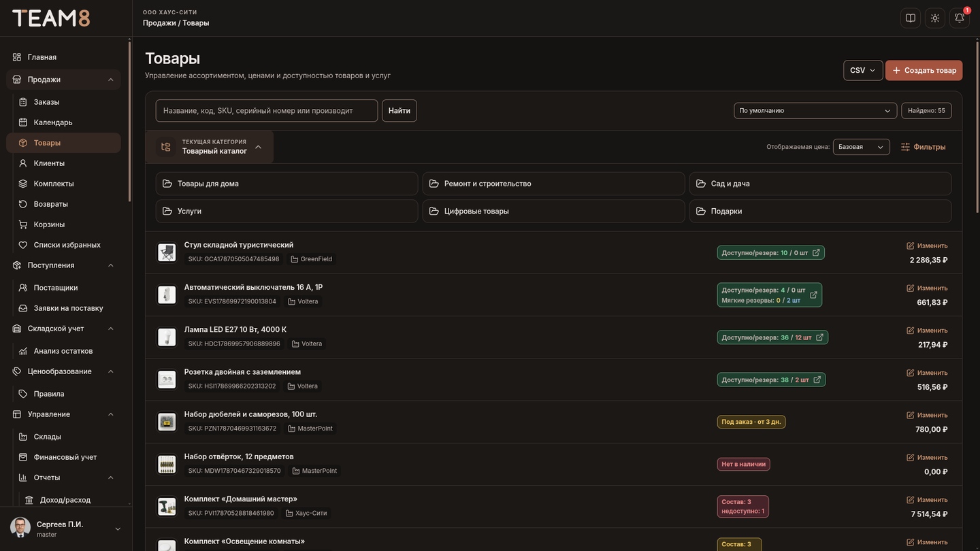The image size is (980, 551).
Task: Open the Товары для дома category folder
Action: coord(287,184)
